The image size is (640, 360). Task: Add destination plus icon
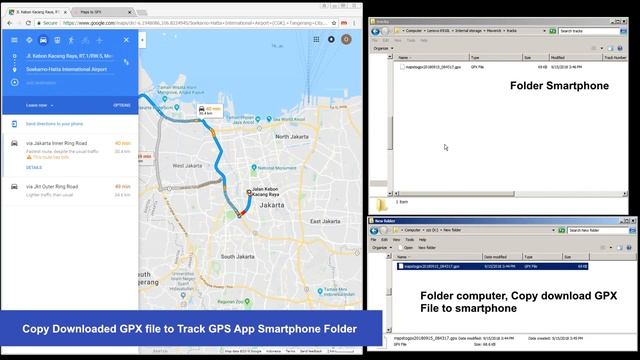pyautogui.click(x=15, y=82)
